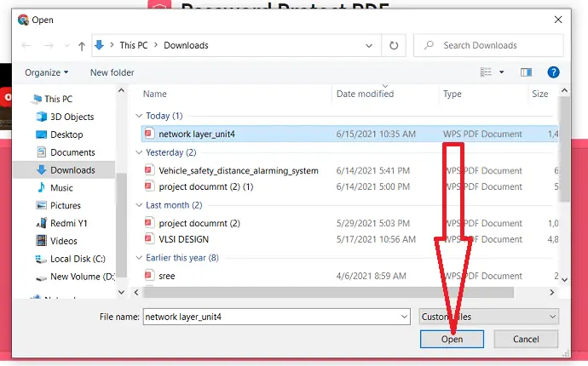Close the Open dialog

558,20
